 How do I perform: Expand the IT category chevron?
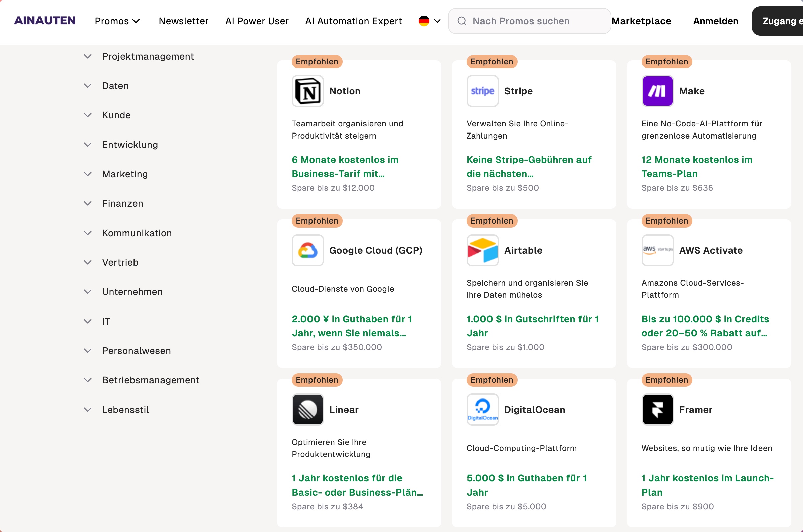[x=88, y=321]
